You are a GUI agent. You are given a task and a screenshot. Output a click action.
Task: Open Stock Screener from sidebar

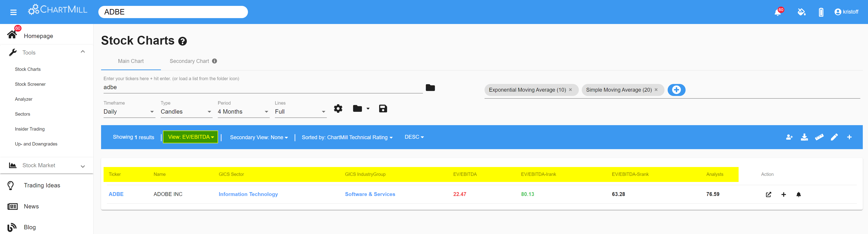pos(30,84)
